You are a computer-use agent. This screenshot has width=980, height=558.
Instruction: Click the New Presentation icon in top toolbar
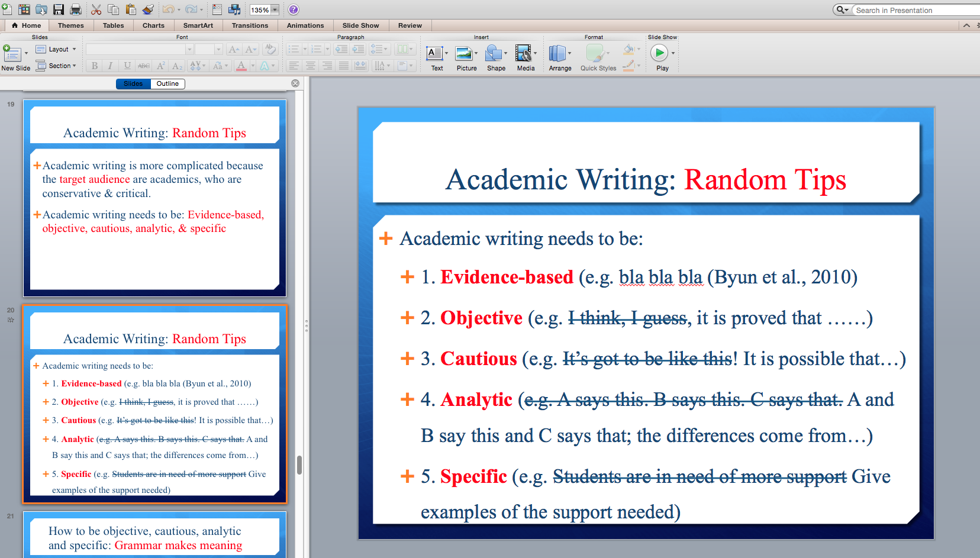point(7,9)
